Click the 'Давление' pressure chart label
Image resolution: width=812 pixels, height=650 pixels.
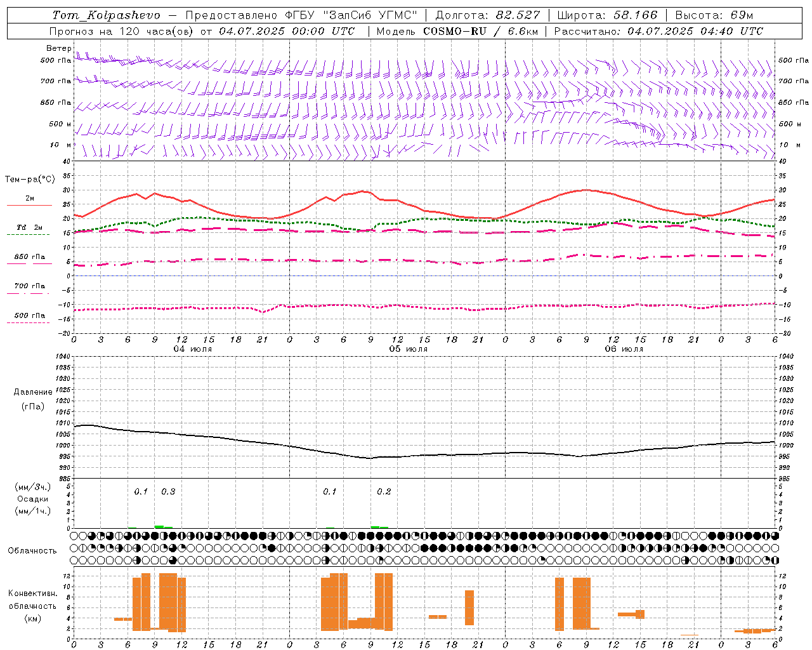tap(33, 392)
